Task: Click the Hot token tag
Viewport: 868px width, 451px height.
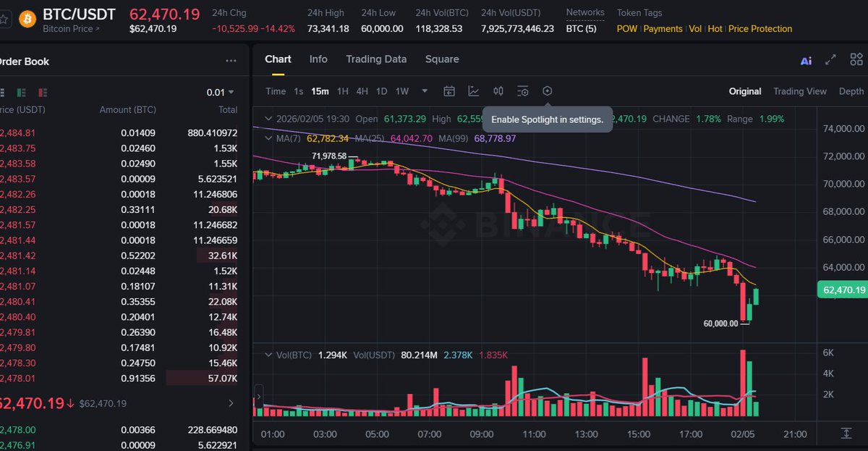Action: 715,29
